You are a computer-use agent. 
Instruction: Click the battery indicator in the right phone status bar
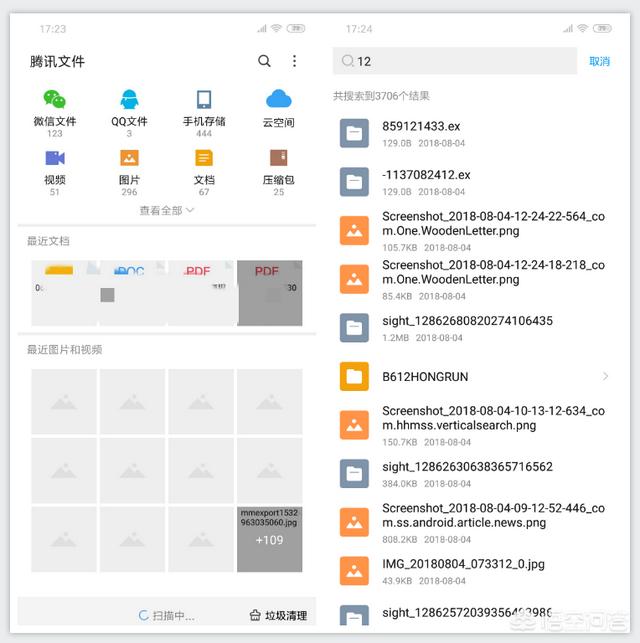[602, 28]
